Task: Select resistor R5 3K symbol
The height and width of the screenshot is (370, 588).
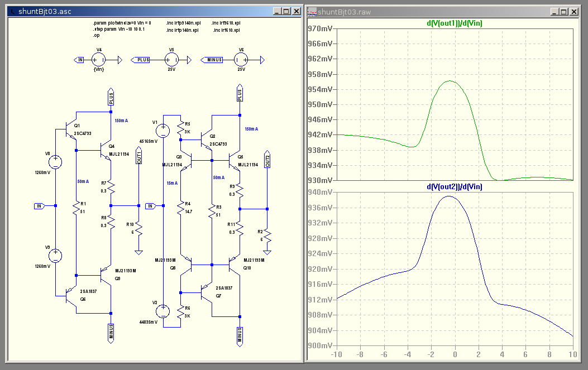Action: pos(181,127)
